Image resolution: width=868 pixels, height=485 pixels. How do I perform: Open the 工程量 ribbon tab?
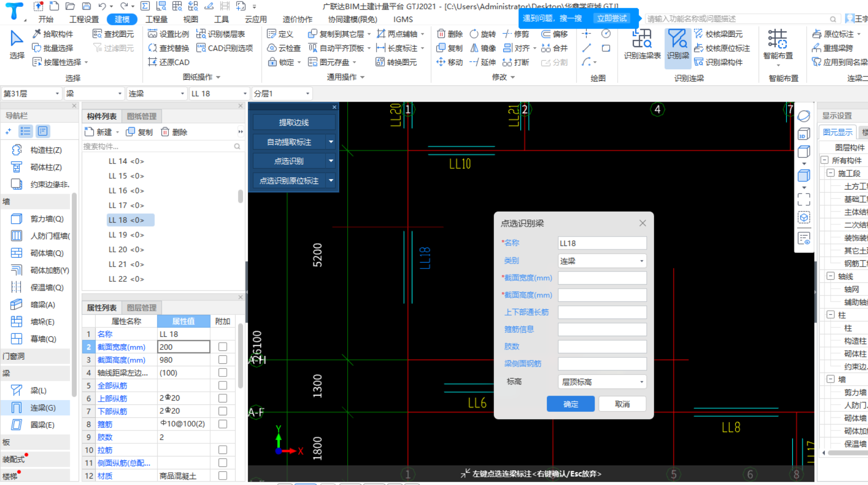(x=157, y=19)
